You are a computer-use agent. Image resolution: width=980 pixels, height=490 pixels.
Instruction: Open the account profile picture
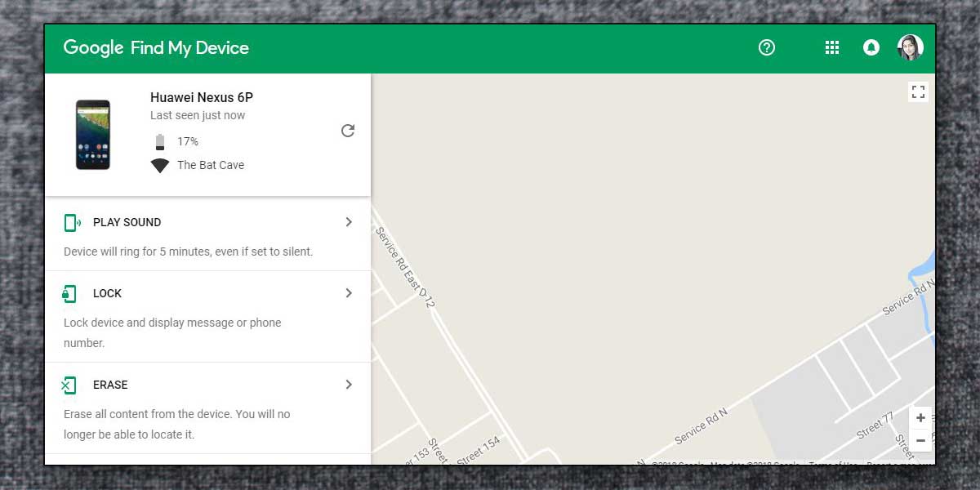(910, 47)
